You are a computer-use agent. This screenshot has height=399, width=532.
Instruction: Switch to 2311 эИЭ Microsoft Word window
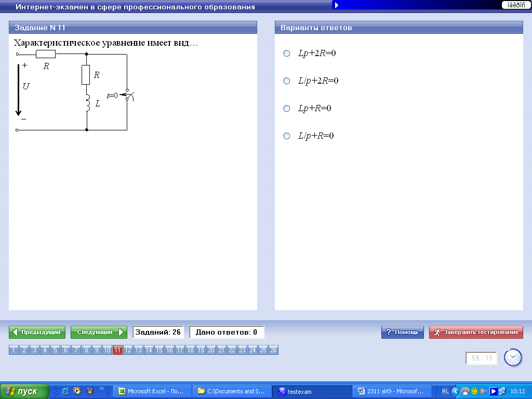coord(392,391)
